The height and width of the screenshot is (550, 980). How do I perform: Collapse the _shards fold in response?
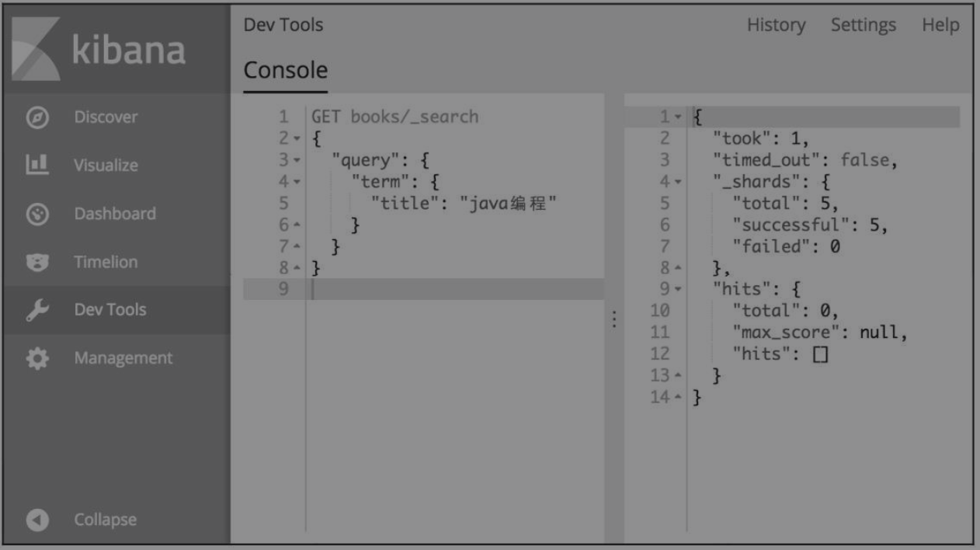pos(677,183)
